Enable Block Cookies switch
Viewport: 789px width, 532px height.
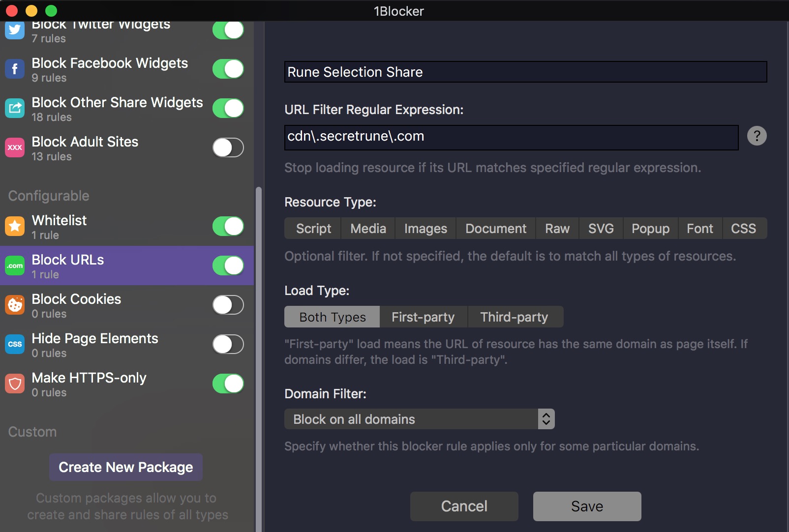[228, 305]
